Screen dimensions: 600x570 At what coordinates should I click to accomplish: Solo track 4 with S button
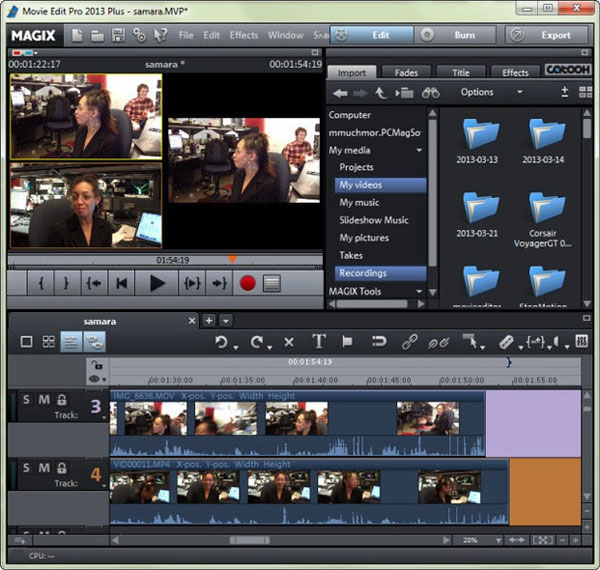[26, 468]
